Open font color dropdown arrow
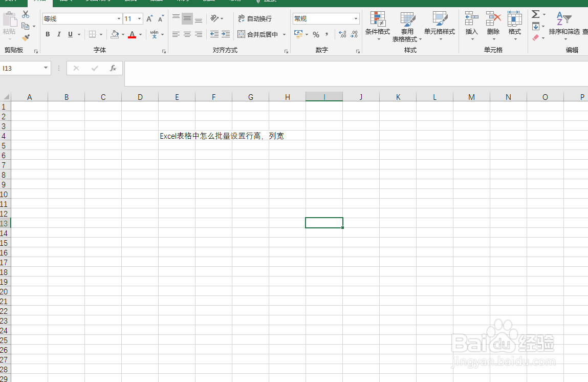The image size is (588, 382). pos(141,34)
